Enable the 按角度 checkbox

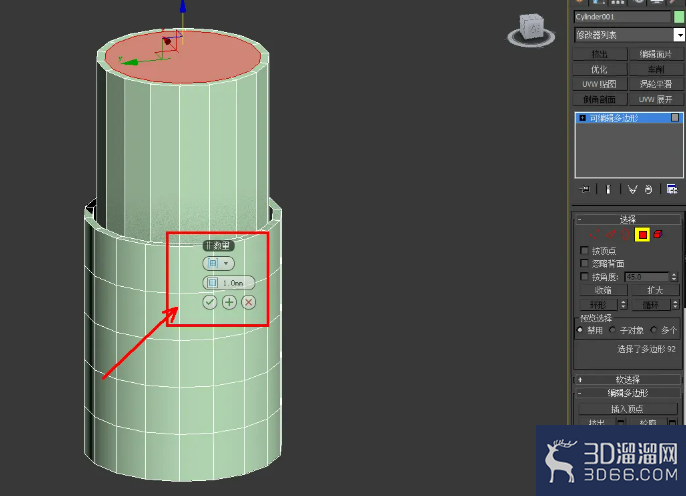[x=584, y=276]
